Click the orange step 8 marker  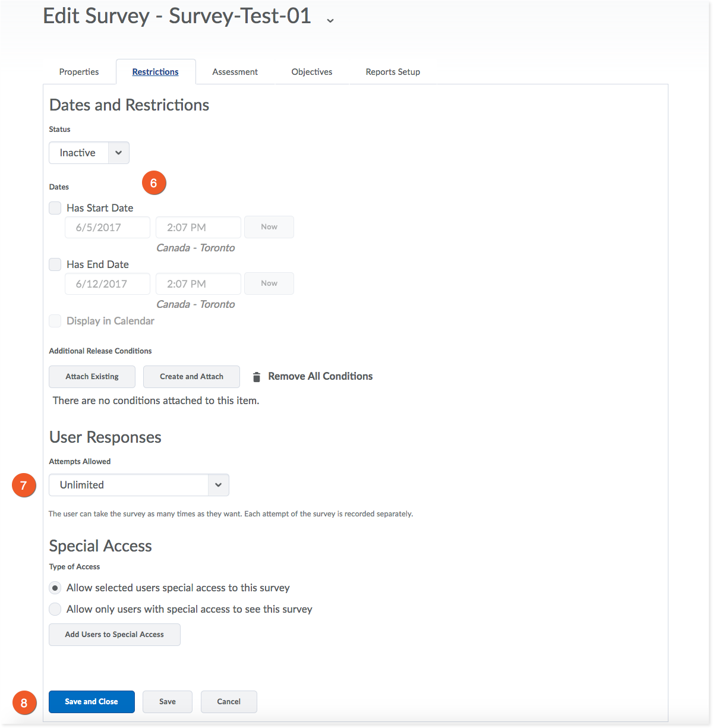24,703
